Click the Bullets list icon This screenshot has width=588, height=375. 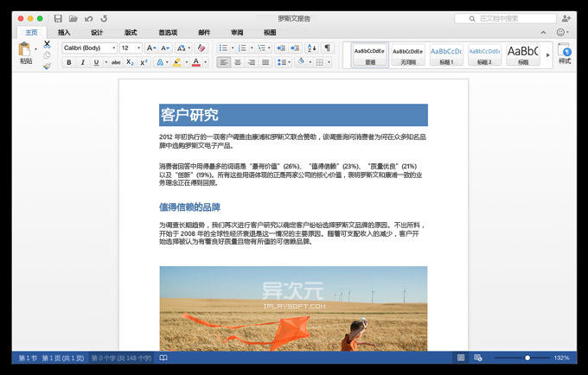tap(223, 48)
